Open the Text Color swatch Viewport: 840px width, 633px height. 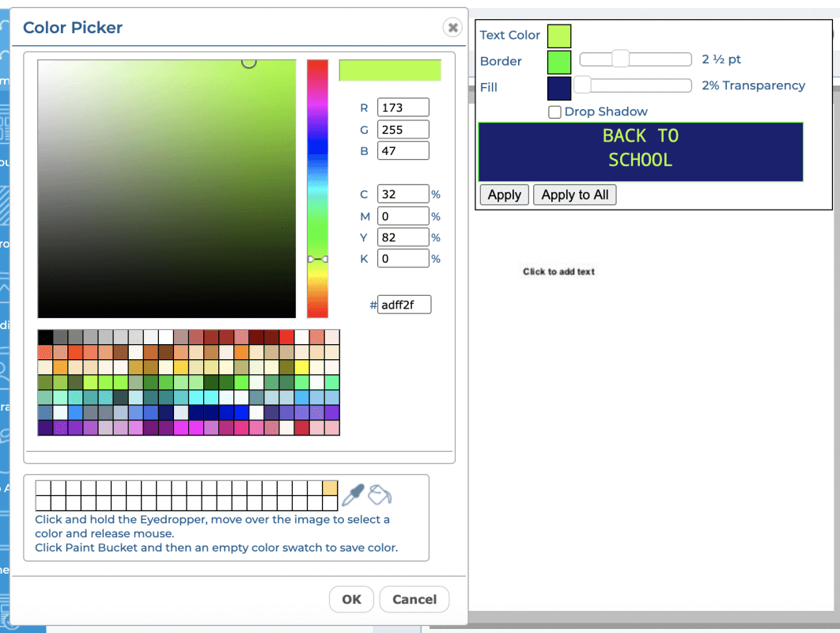tap(559, 36)
